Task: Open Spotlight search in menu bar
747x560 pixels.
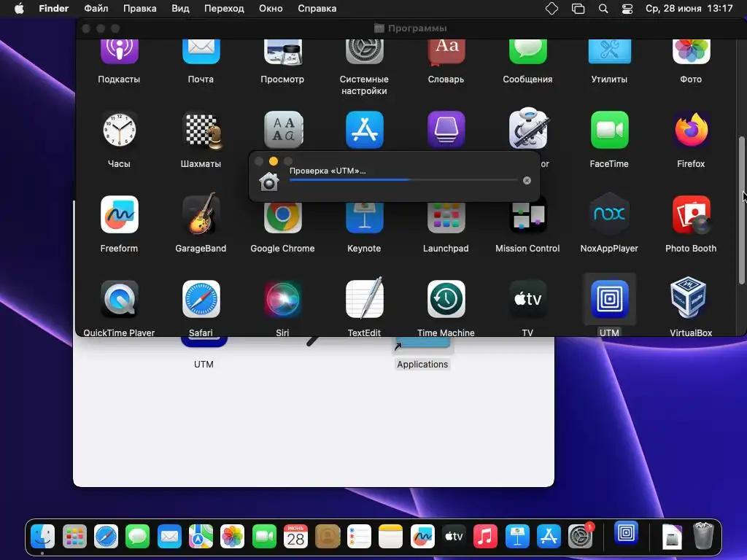Action: 603,9
